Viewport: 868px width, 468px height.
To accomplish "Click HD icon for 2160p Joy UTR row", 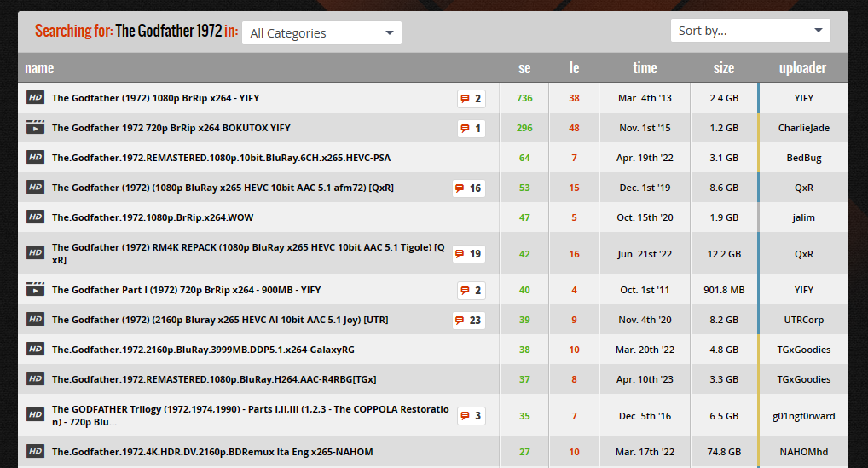I will (x=36, y=319).
